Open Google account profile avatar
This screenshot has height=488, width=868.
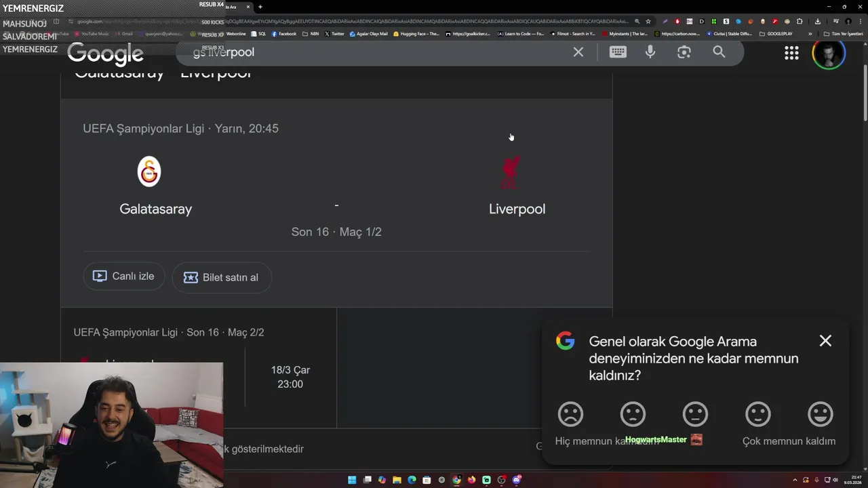point(829,53)
